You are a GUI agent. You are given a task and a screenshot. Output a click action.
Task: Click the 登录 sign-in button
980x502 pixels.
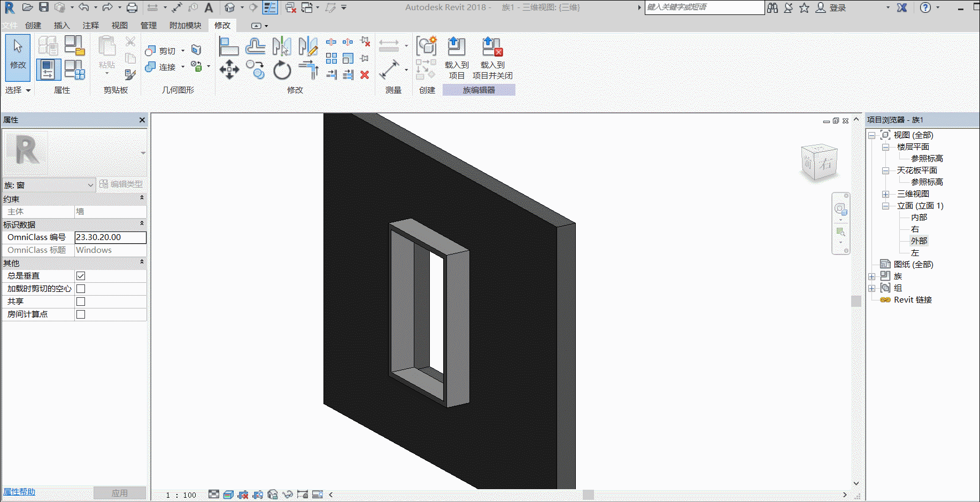click(x=831, y=7)
